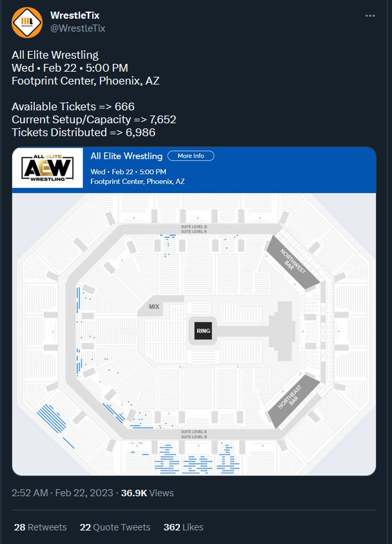Click the lower Suite Level A label
Image resolution: width=392 pixels, height=544 pixels.
[x=194, y=431]
